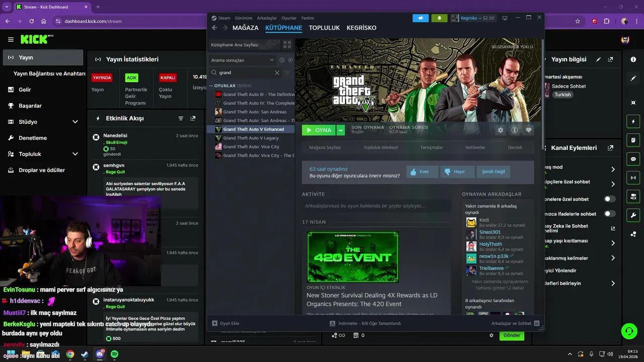Open Steam notifications bell

[x=439, y=18]
